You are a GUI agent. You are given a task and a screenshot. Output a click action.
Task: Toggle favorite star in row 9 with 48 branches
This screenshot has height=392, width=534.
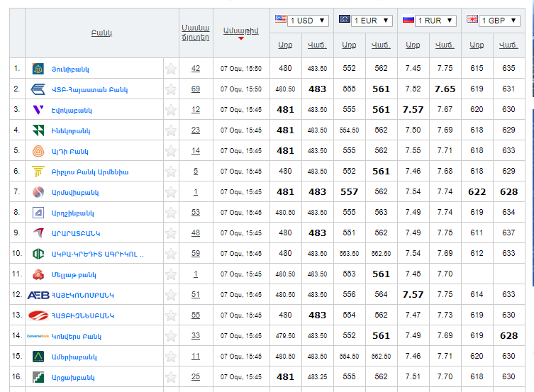[x=171, y=233]
